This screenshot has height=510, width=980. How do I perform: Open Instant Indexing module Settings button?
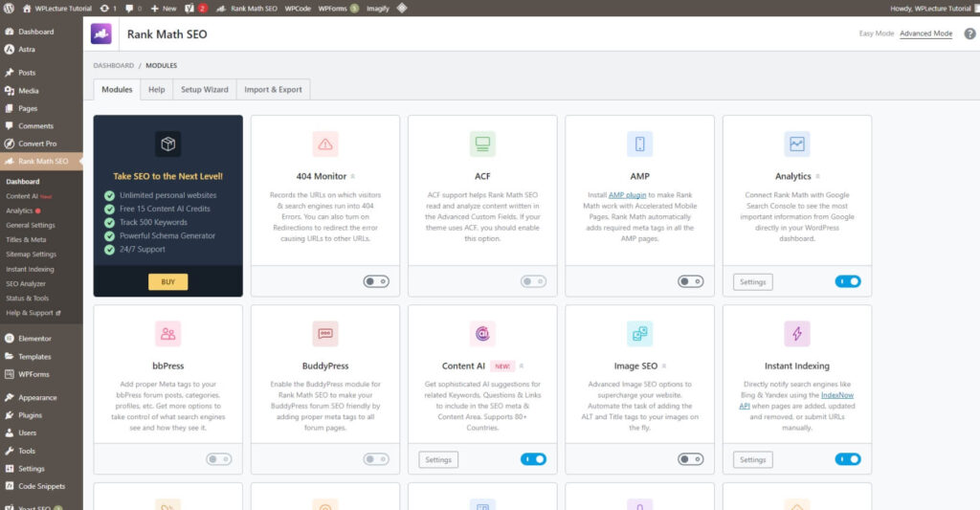[753, 459]
